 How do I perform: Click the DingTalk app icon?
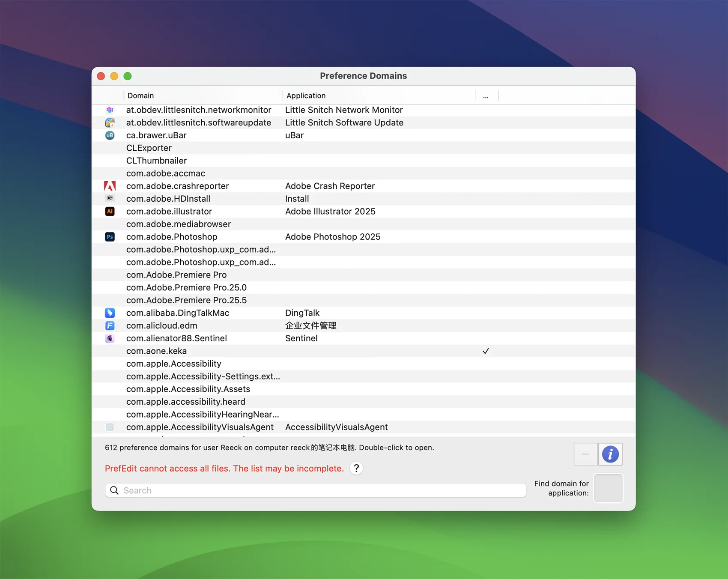click(x=110, y=313)
